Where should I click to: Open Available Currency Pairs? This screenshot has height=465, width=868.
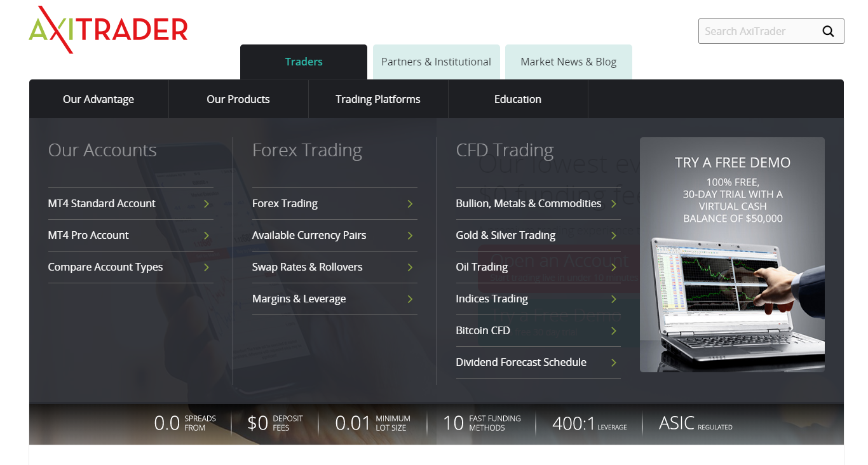coord(335,235)
